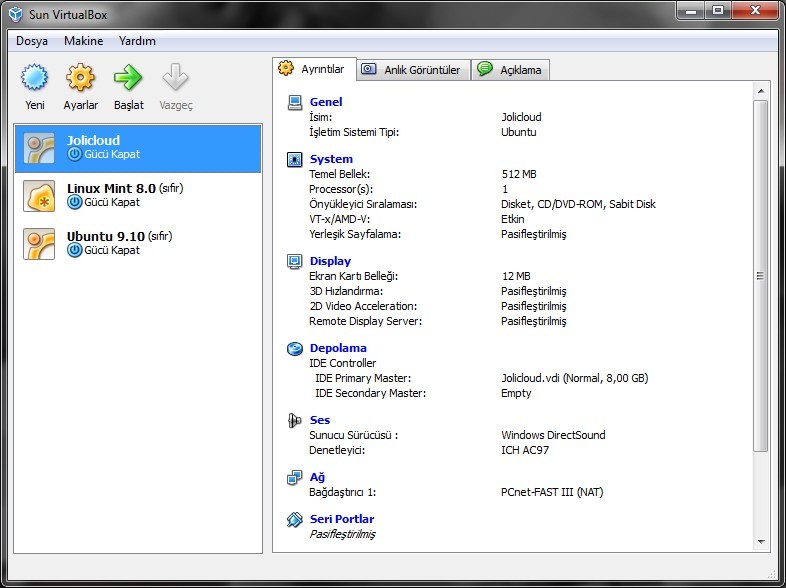786x588 pixels.
Task: Click the System section chip icon
Action: click(x=295, y=159)
